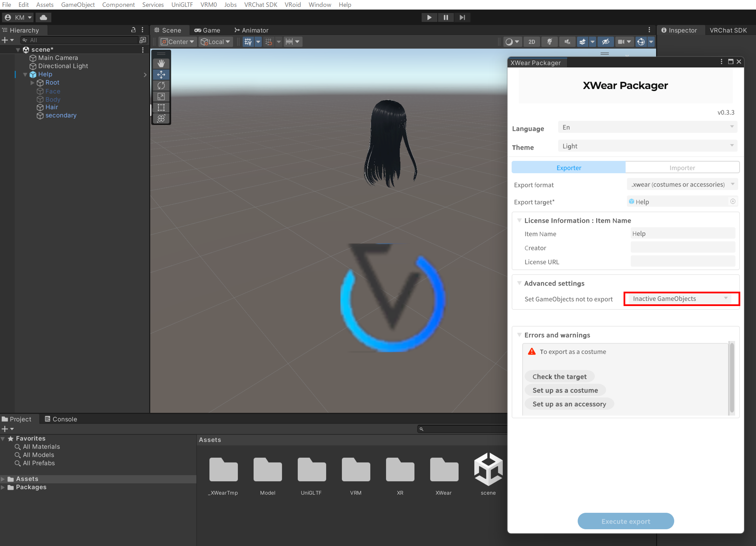Switch to the Console tab
The image size is (756, 546).
[61, 419]
